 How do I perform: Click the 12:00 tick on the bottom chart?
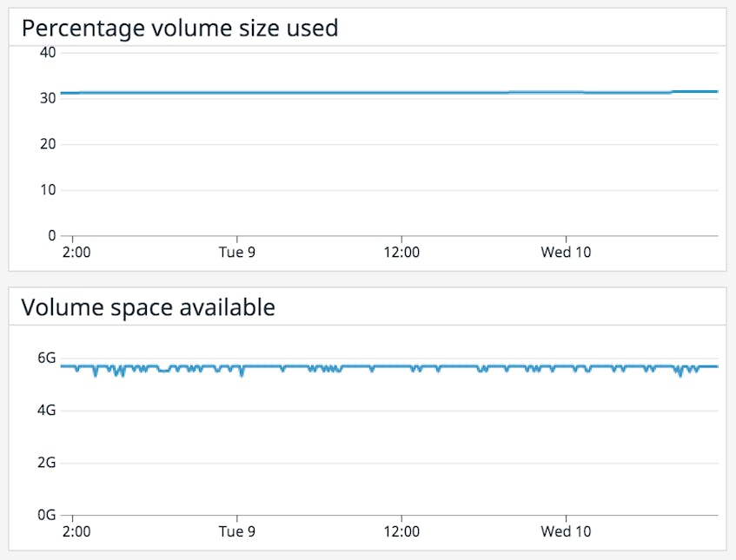point(401,531)
